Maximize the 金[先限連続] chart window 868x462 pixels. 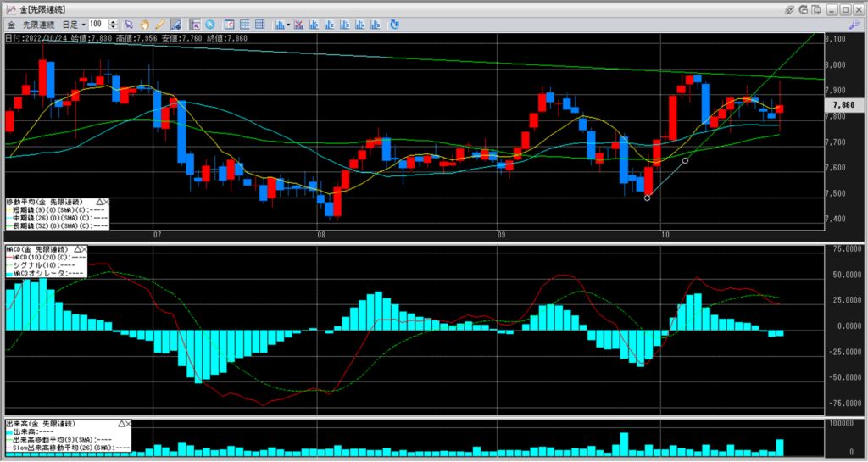[845, 9]
